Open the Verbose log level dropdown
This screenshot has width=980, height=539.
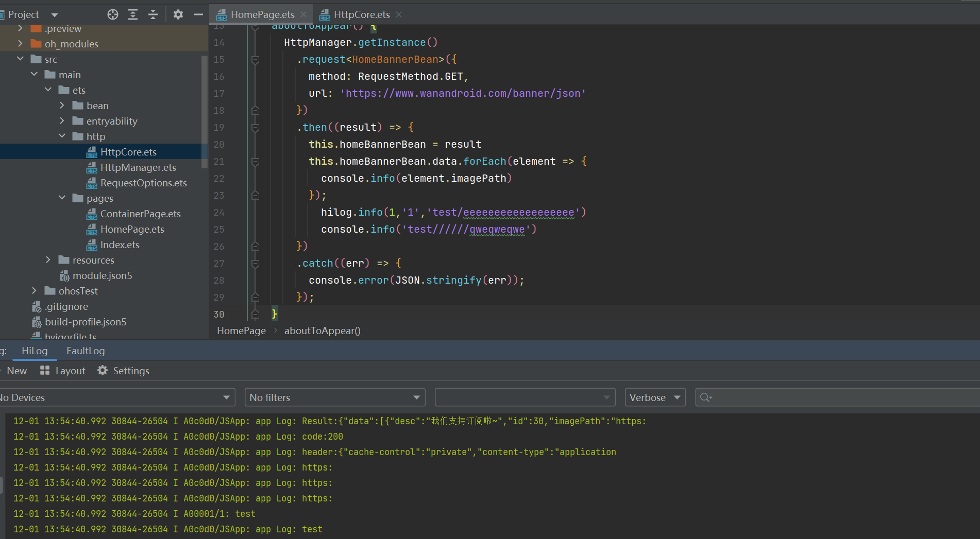(x=655, y=397)
